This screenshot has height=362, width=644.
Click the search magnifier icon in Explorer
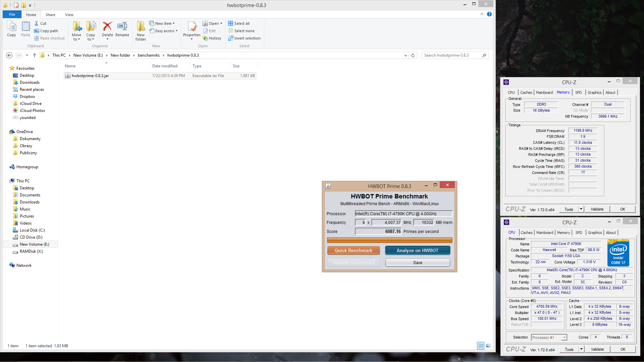[484, 55]
